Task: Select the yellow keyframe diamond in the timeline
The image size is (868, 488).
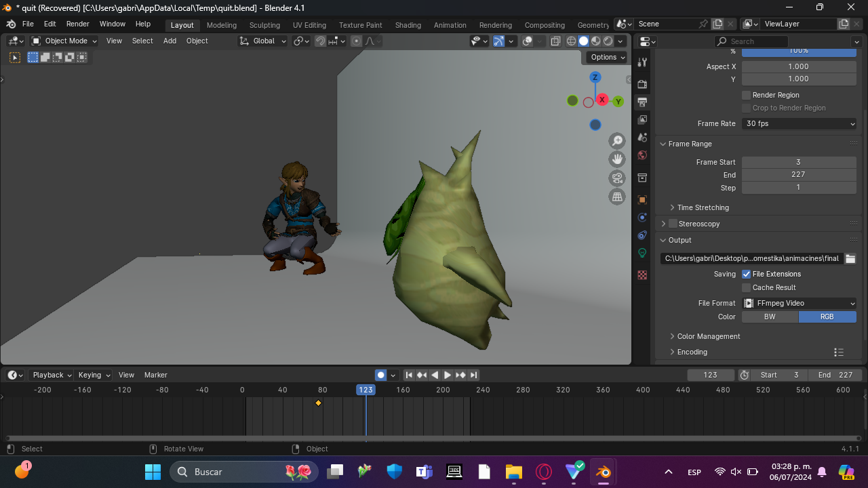Action: tap(318, 403)
